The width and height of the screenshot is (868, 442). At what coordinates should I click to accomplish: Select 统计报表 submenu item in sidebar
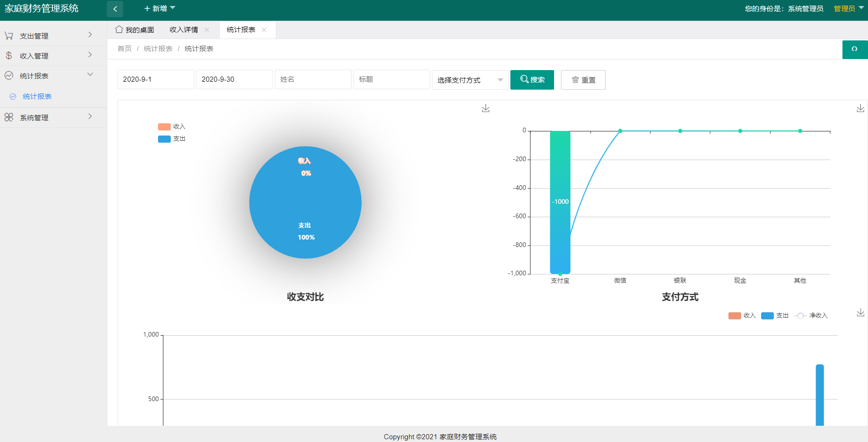pyautogui.click(x=37, y=97)
